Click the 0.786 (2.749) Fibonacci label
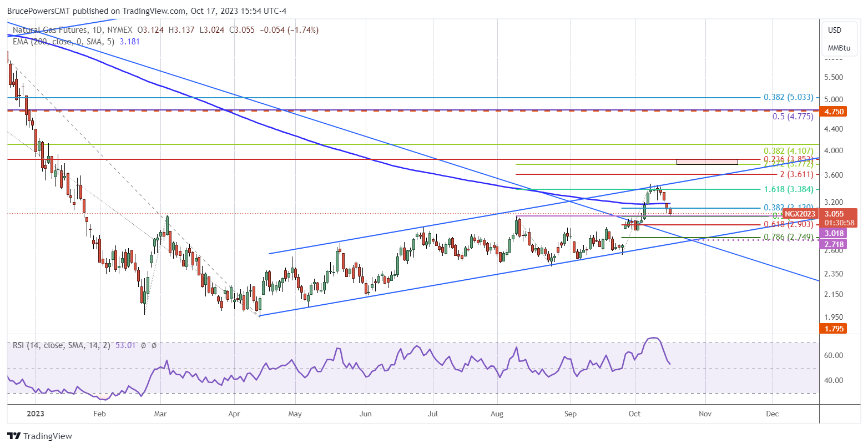 point(789,238)
